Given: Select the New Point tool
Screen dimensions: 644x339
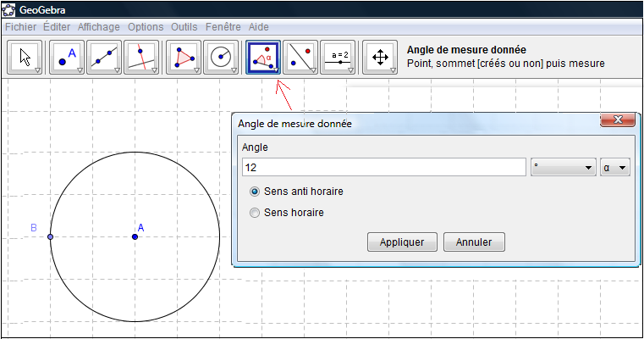Looking at the screenshot, I should coord(66,57).
